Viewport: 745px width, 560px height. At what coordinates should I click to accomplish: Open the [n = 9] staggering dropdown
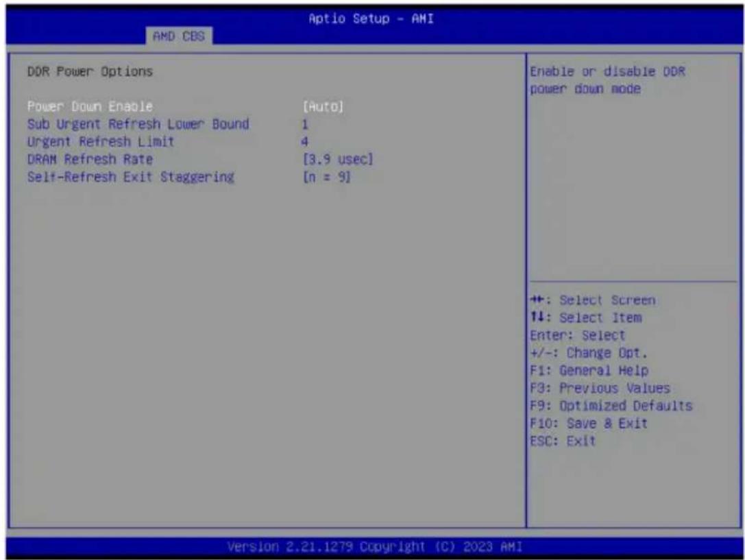327,177
